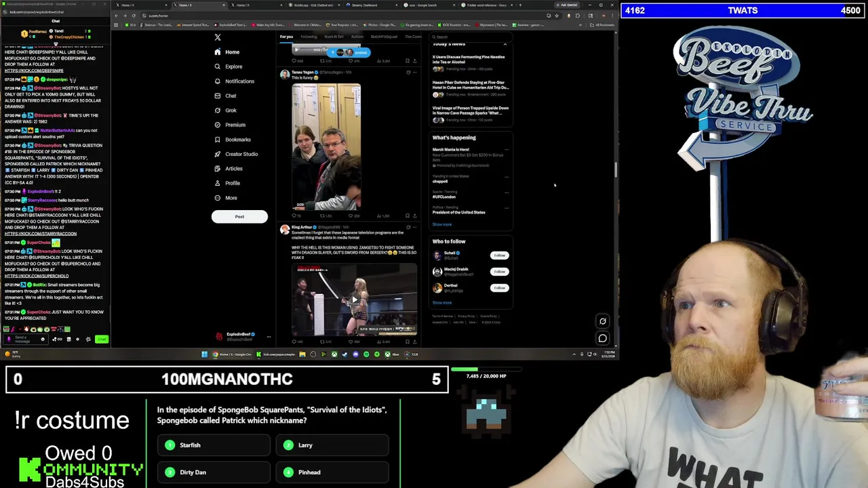Open news story about Fermenting Pine Needles
The image size is (868, 488).
click(471, 62)
